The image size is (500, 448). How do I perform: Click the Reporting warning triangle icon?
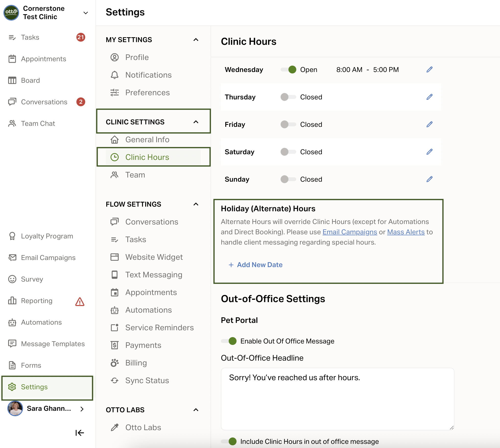[80, 301]
